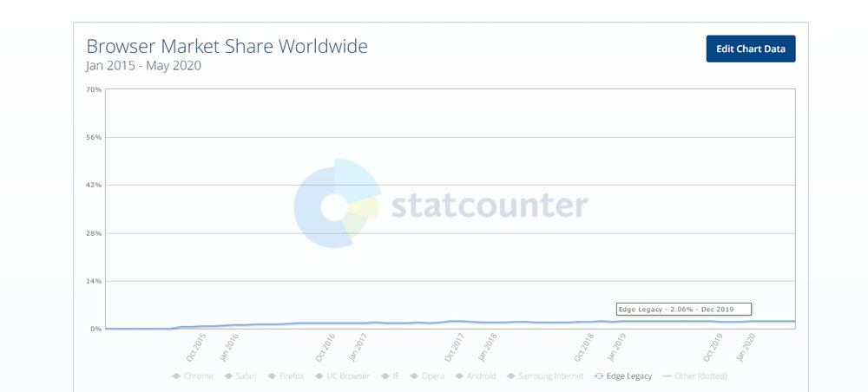Click the Chrome diamond marker icon
Screen dimensions: 868x392
pos(176,376)
